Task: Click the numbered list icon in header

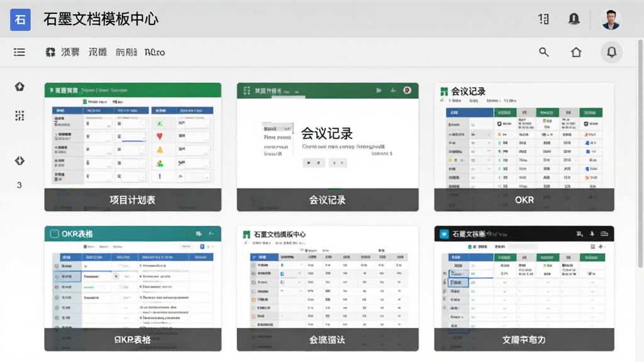Action: tap(544, 19)
